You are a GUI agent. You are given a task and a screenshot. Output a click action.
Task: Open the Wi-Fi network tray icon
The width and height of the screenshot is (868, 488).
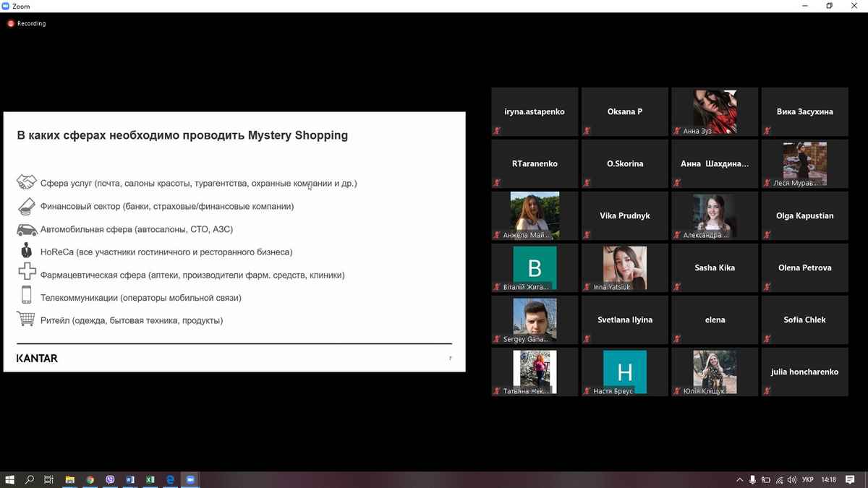[x=779, y=479]
